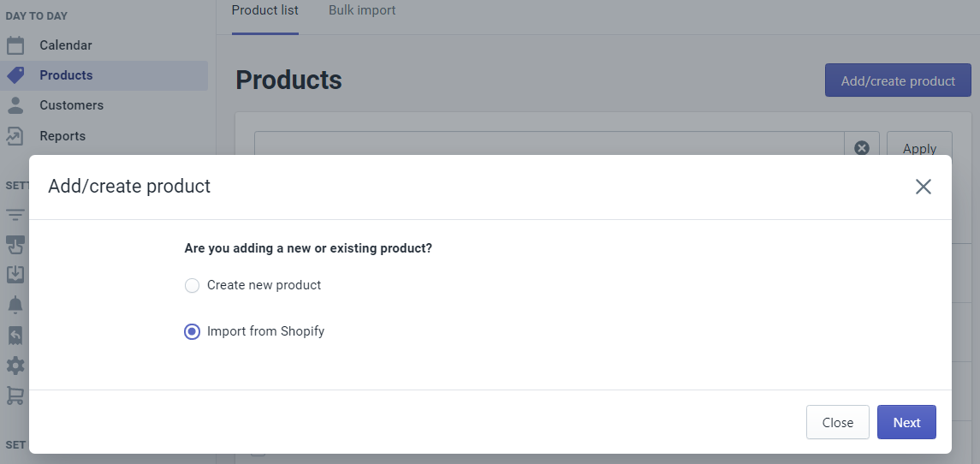This screenshot has height=464, width=980.
Task: Click the download tray icon in sidebar
Action: click(15, 275)
